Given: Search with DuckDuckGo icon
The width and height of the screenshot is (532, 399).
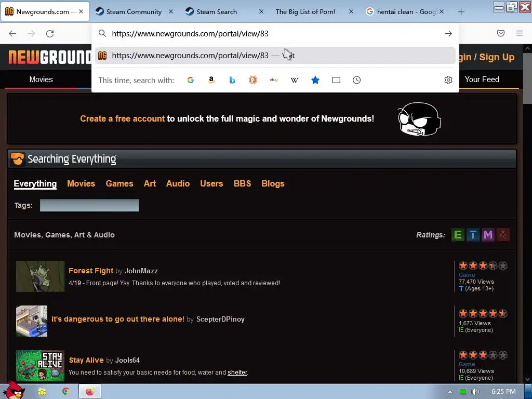Looking at the screenshot, I should pos(253,80).
